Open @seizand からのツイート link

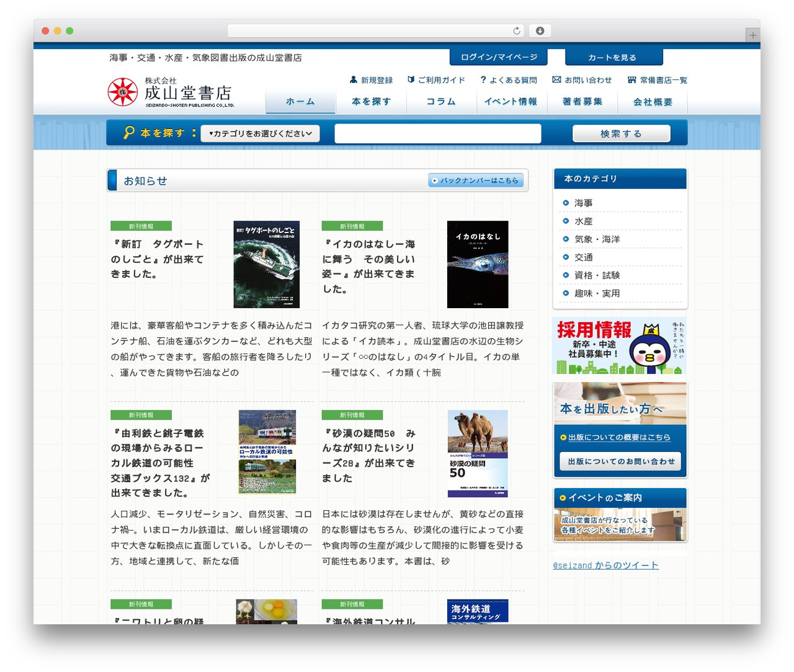pos(605,565)
